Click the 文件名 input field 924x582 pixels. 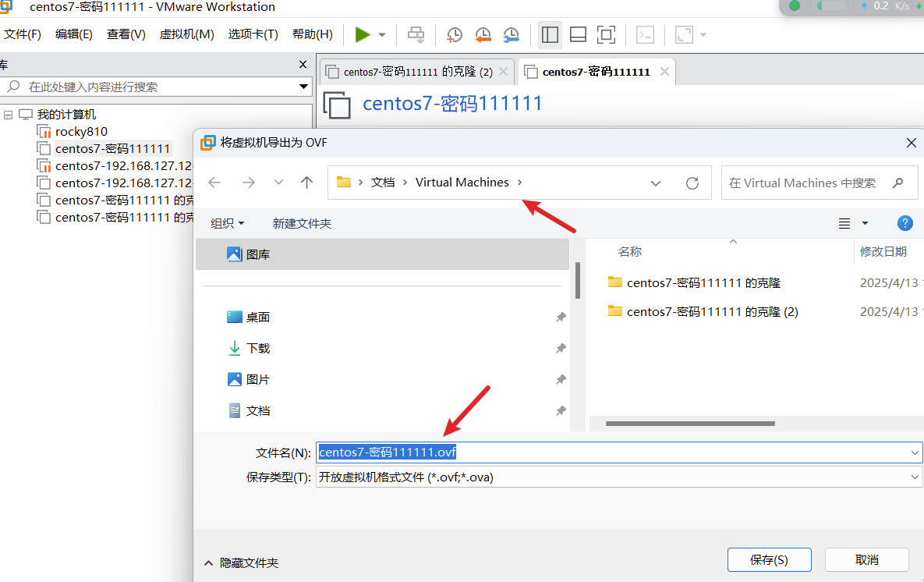[x=619, y=452]
